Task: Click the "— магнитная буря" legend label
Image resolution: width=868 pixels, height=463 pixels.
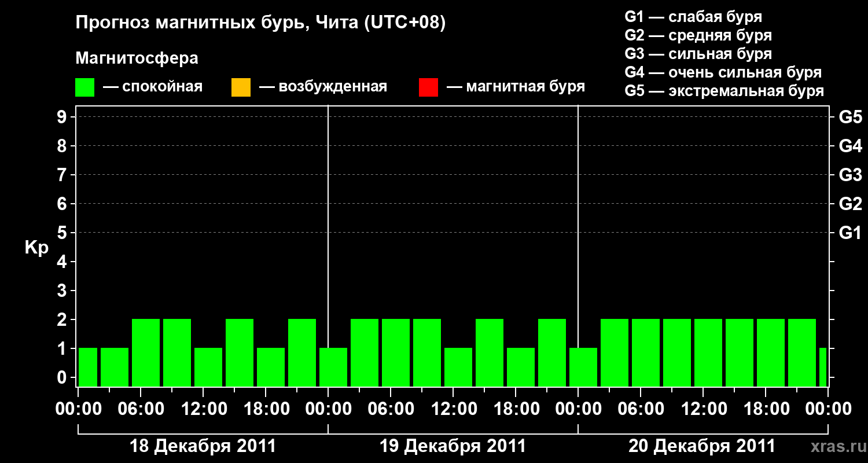Action: click(x=516, y=87)
